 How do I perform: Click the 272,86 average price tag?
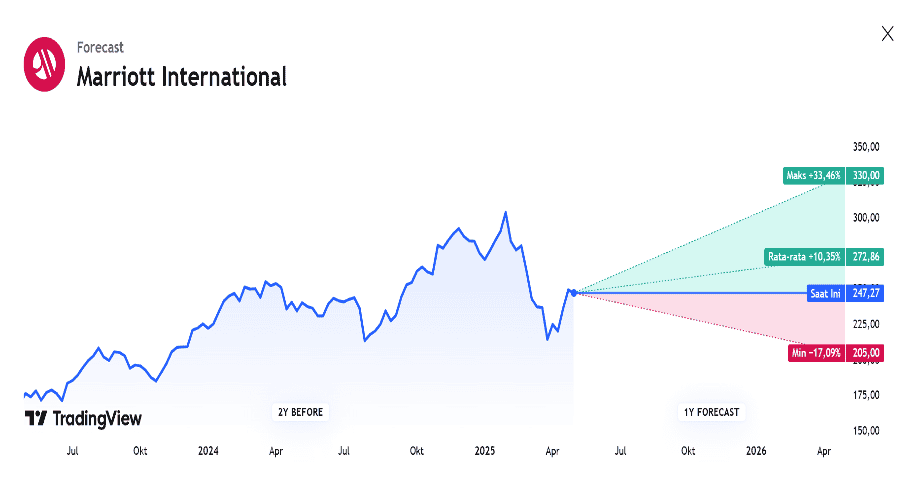[865, 257]
